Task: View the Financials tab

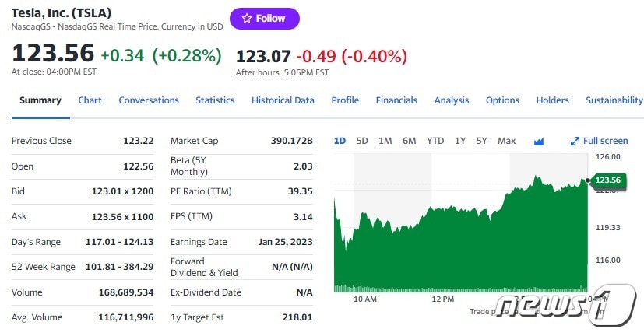Action: pos(396,100)
